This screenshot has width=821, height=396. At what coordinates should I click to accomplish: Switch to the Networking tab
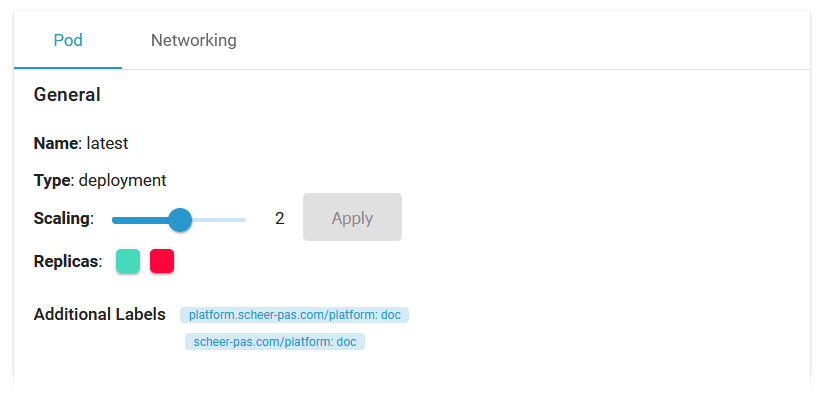coord(194,40)
